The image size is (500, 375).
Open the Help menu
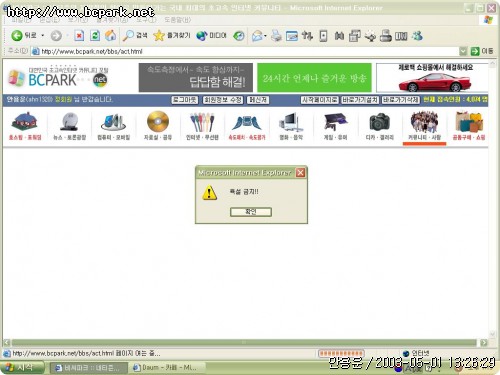coord(178,20)
